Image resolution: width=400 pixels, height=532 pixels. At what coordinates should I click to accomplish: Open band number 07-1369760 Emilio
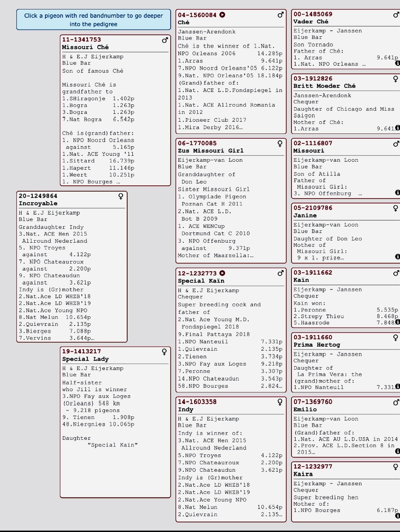[313, 402]
